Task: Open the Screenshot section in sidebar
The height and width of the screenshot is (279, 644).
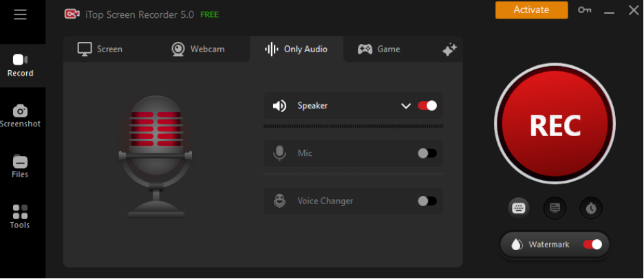Action: pos(20,116)
